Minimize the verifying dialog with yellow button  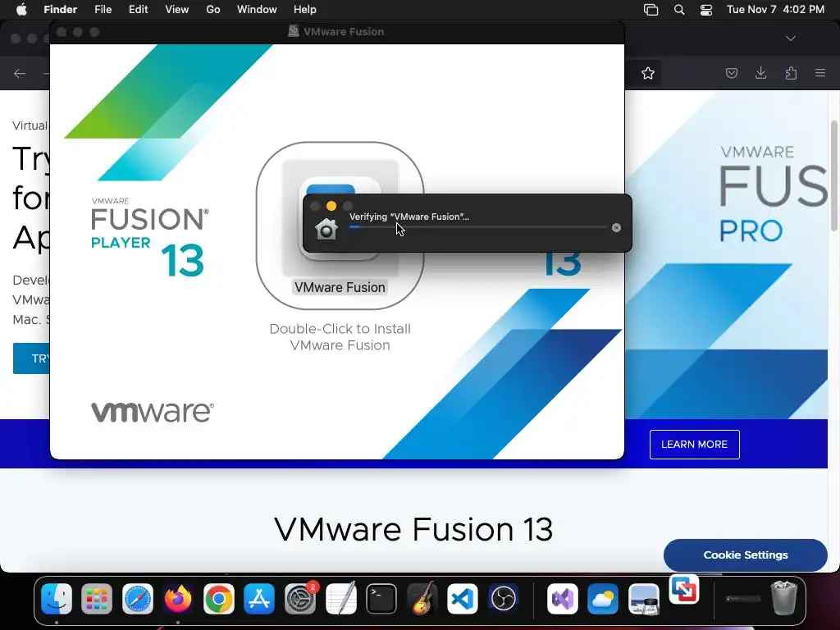pos(331,206)
